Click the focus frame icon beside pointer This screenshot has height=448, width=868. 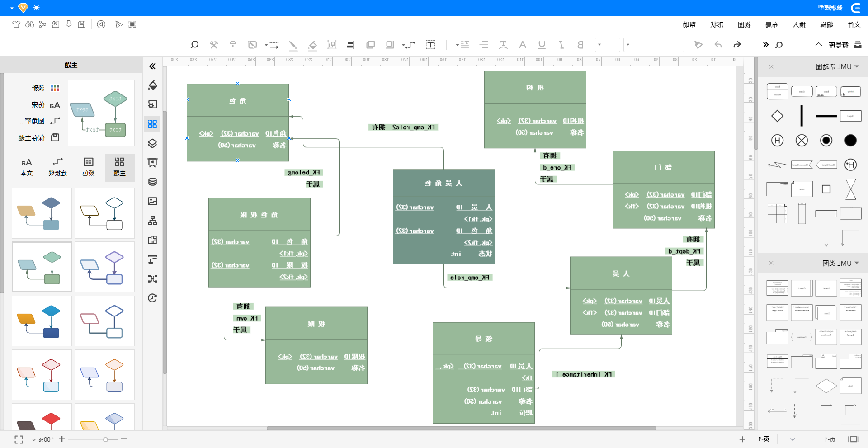click(132, 24)
